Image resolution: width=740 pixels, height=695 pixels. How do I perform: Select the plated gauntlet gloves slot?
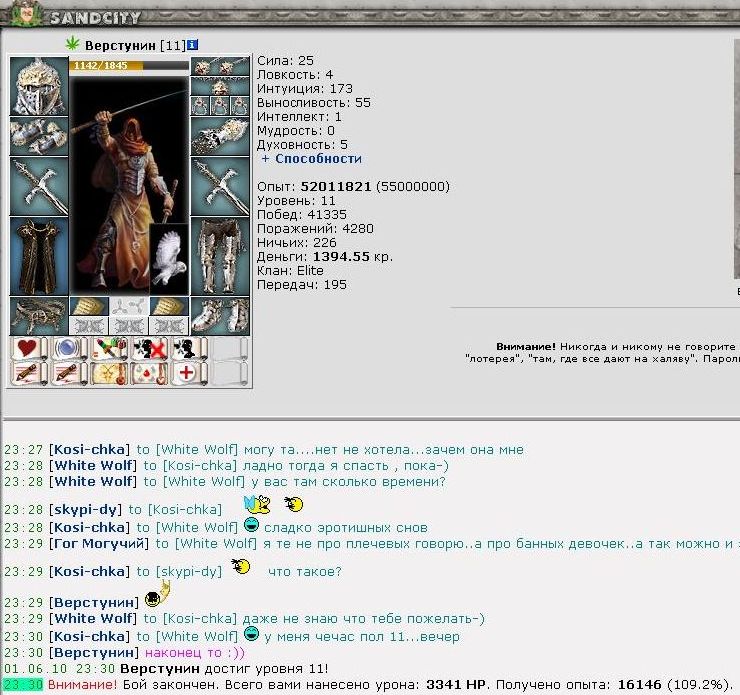tap(220, 136)
